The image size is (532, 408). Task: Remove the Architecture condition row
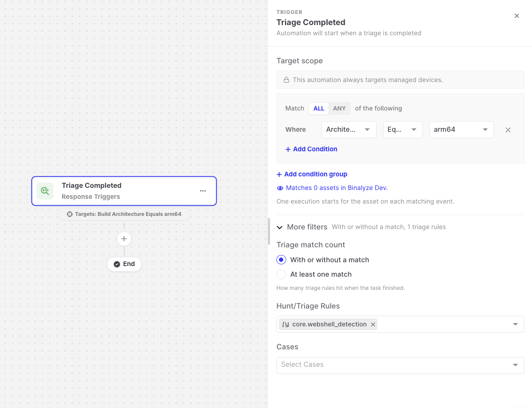click(x=508, y=130)
